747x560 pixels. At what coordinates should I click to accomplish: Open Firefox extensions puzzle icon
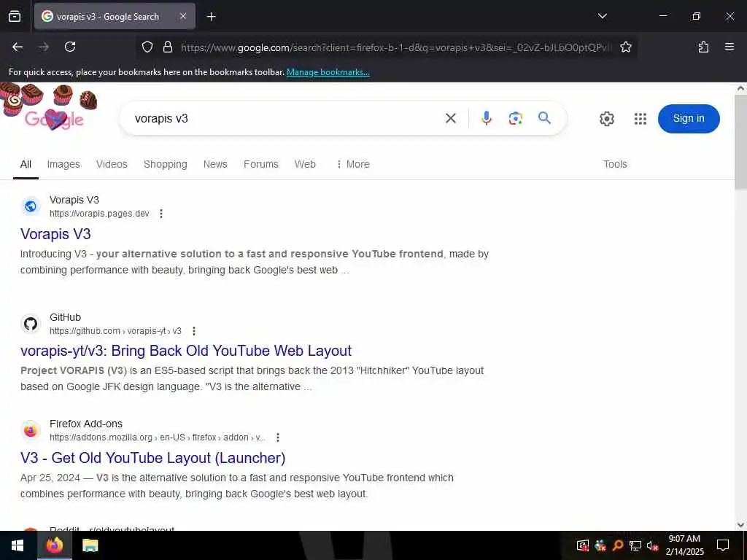pyautogui.click(x=703, y=47)
